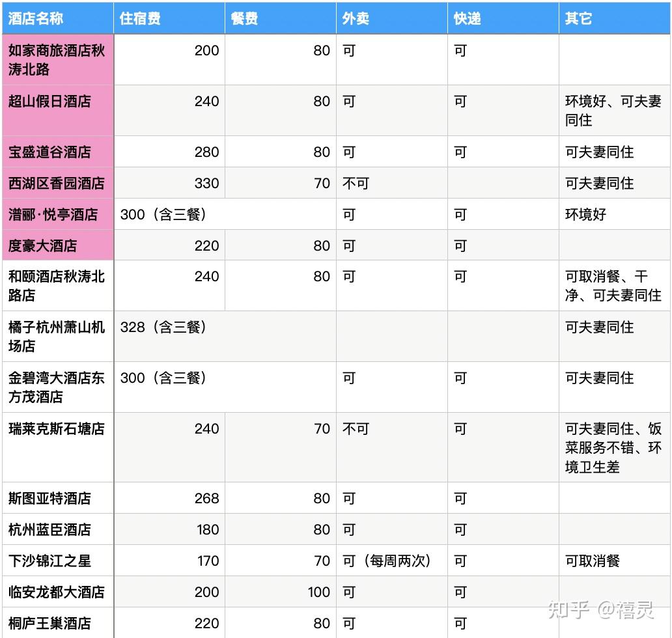Select the 180 lodging fee for 杭州蓝臣酒店

click(x=169, y=529)
